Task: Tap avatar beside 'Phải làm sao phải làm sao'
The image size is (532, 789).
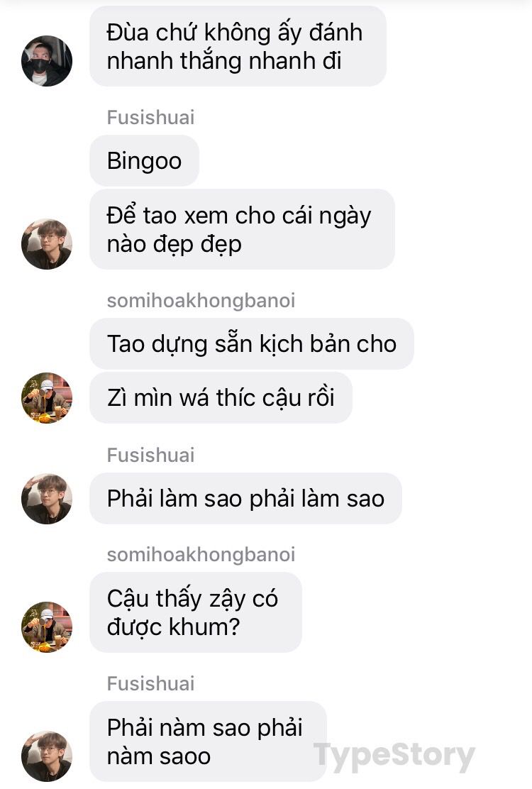Action: pos(47,499)
